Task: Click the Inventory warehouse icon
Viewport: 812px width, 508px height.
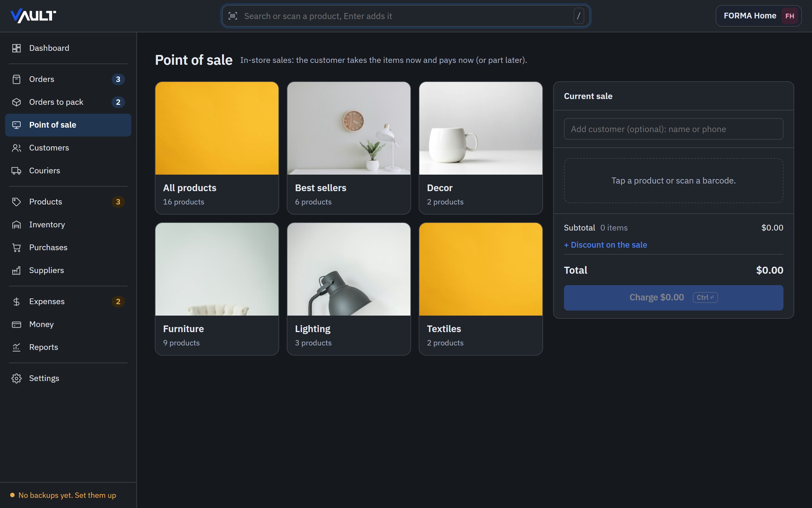Action: tap(16, 225)
